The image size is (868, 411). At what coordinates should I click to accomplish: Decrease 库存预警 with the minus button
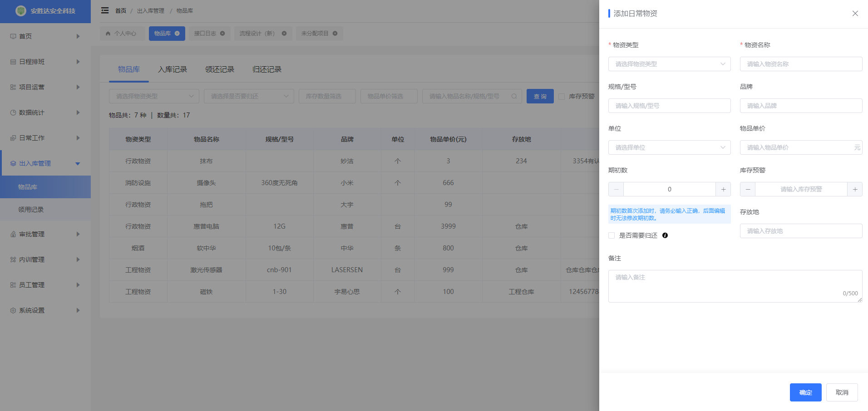tap(748, 189)
